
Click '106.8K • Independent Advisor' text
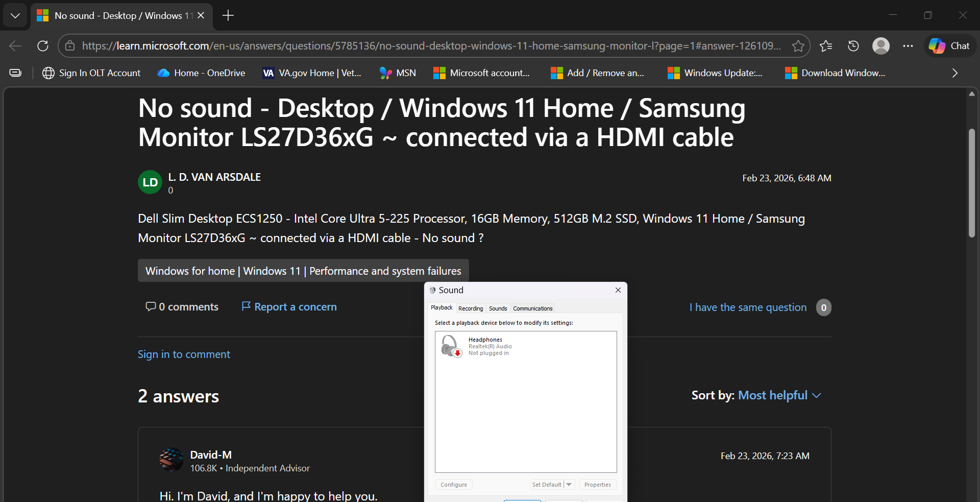pos(250,468)
